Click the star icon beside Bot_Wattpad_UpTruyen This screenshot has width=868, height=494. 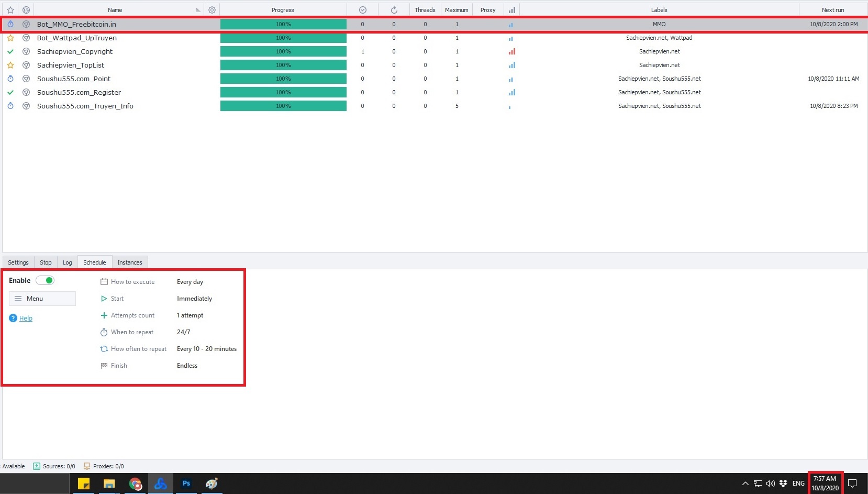(x=10, y=38)
